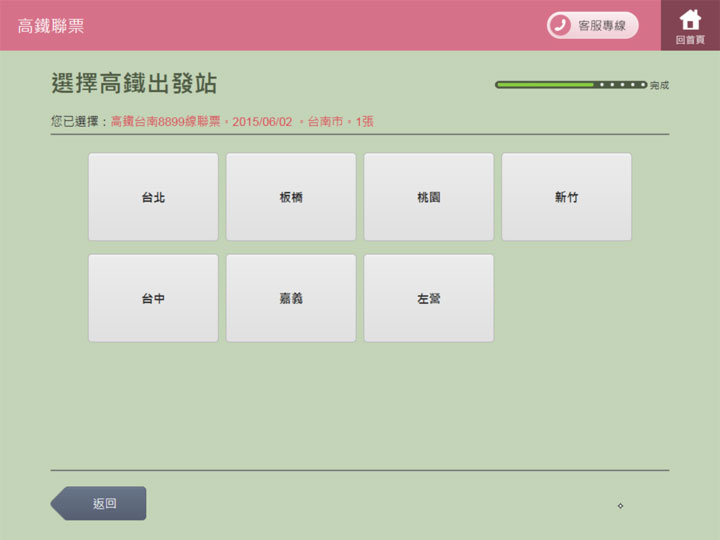Click the home icon in top-right corner
This screenshot has width=720, height=540.
pyautogui.click(x=690, y=19)
